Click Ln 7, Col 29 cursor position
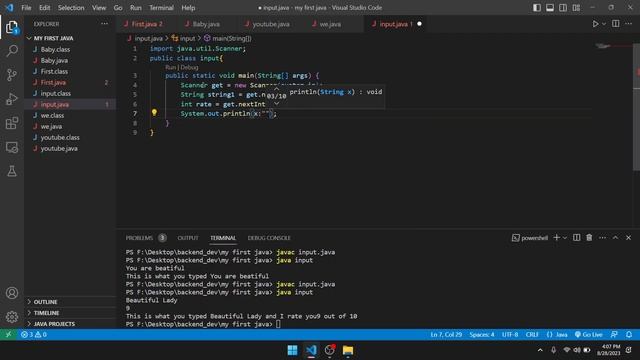This screenshot has height=360, width=640. click(446, 334)
